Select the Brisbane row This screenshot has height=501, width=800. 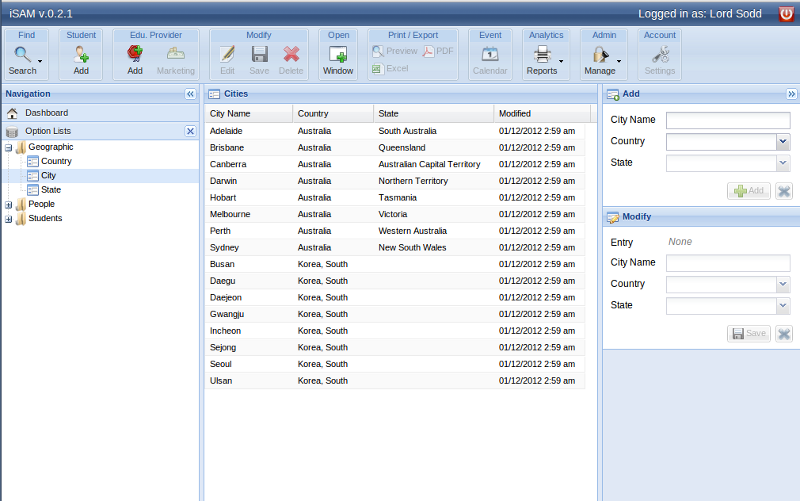(x=394, y=148)
